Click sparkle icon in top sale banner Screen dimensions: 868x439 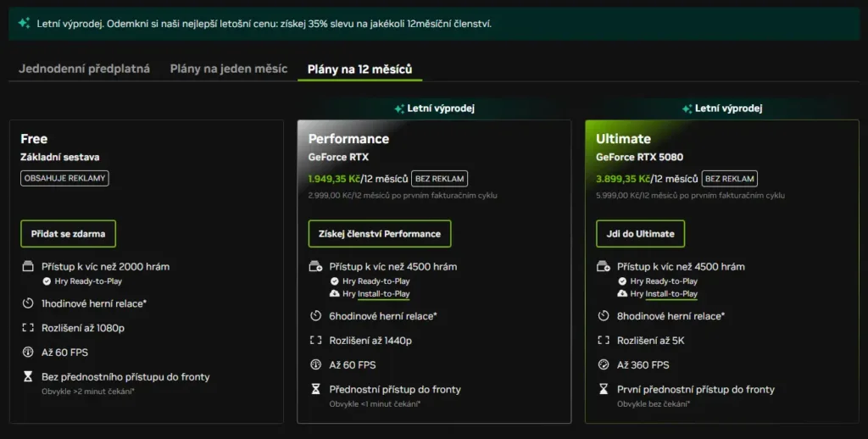click(x=24, y=23)
